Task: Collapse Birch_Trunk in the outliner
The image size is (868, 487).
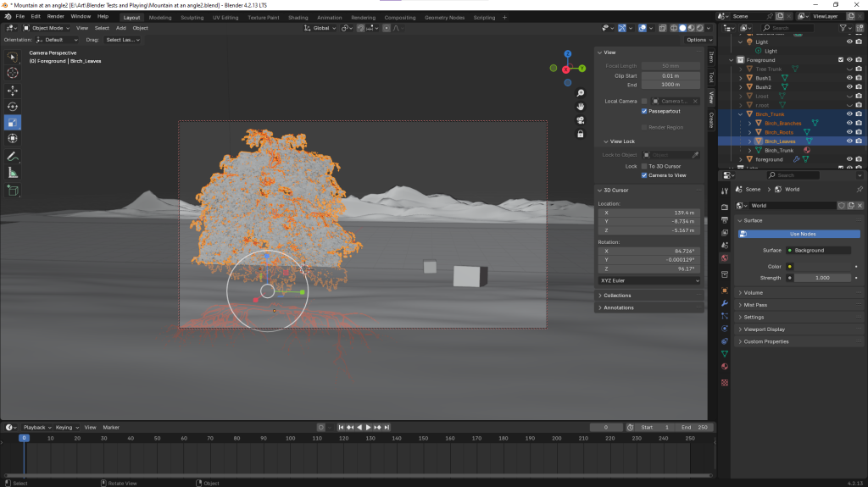Action: pyautogui.click(x=741, y=114)
